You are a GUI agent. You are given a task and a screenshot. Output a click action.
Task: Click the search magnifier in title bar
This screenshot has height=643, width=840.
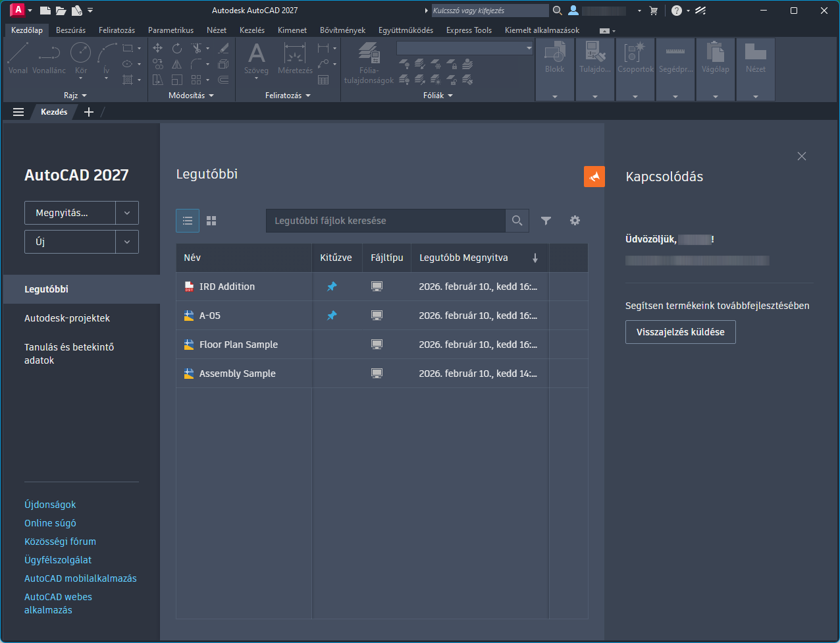coord(558,11)
